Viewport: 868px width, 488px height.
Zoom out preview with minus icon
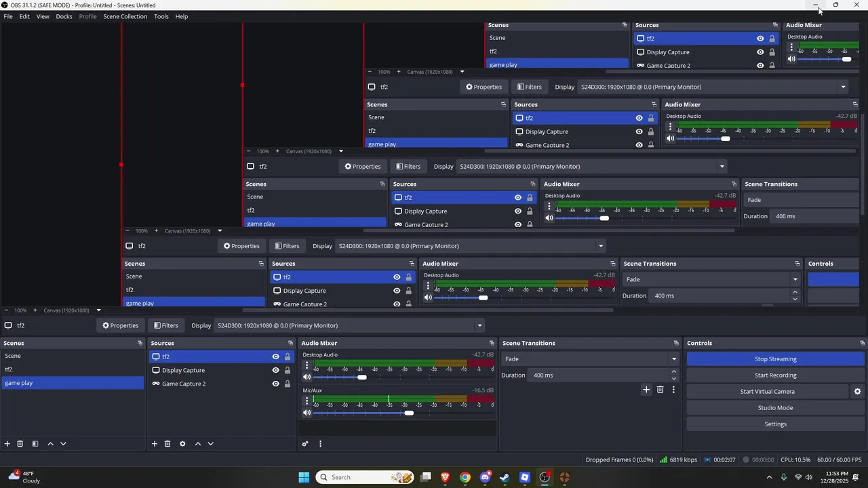(6, 310)
